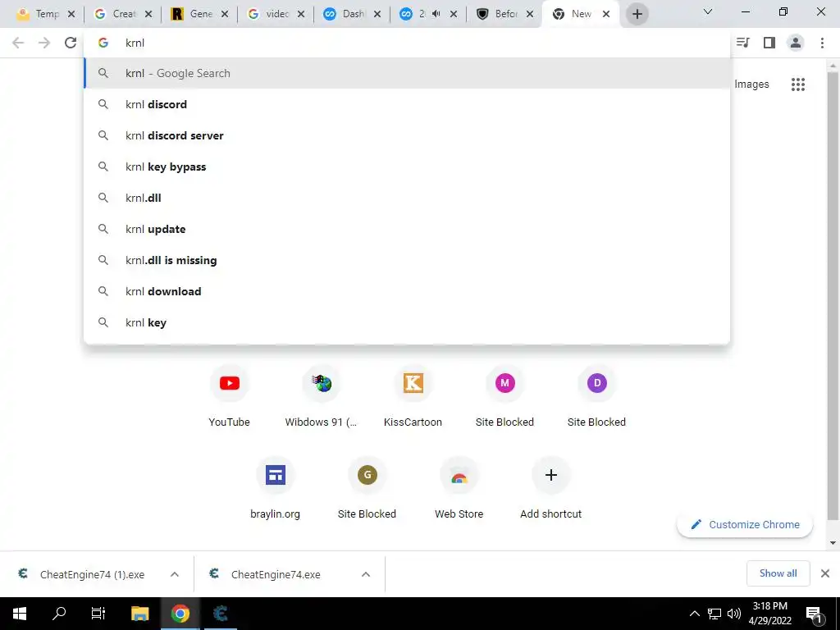Screen dimensions: 840x630
Task: Go forward with the forward arrow
Action: pos(44,43)
